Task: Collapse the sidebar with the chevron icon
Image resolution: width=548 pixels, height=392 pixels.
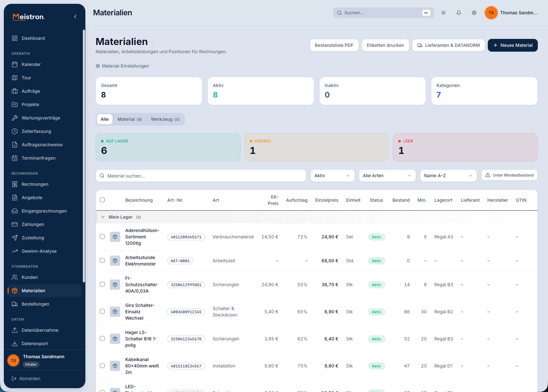Action: click(75, 17)
